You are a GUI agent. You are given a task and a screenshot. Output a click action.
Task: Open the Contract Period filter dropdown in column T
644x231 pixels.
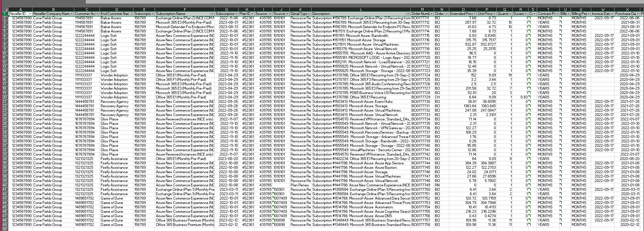coord(557,14)
